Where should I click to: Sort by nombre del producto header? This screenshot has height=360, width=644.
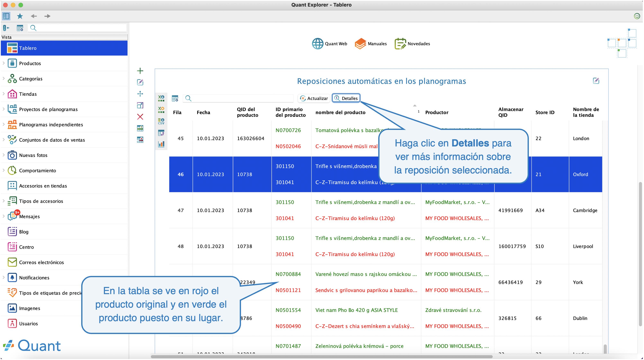tap(340, 112)
